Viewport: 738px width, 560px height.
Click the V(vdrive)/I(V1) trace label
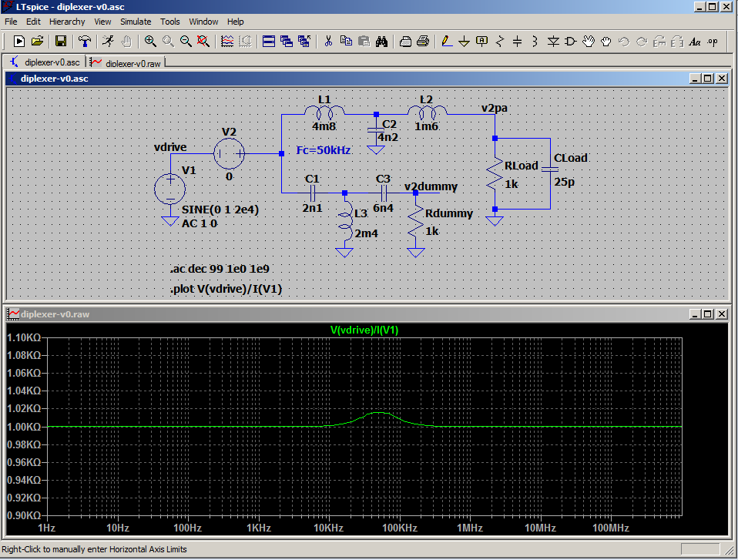364,330
